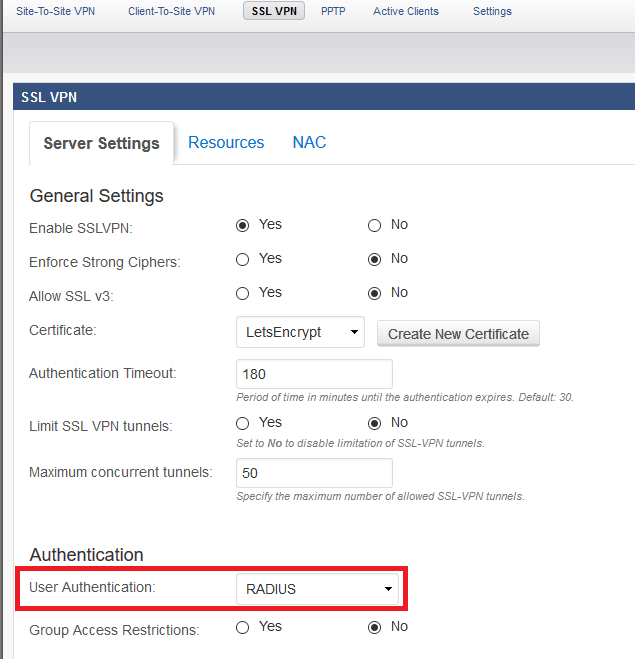Screen dimensions: 635x659
Task: Open the Site-To-Site VPN menu item
Action: (56, 11)
